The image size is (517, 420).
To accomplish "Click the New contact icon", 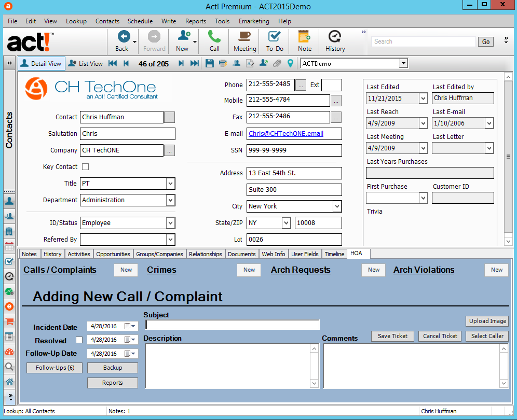I will (184, 36).
